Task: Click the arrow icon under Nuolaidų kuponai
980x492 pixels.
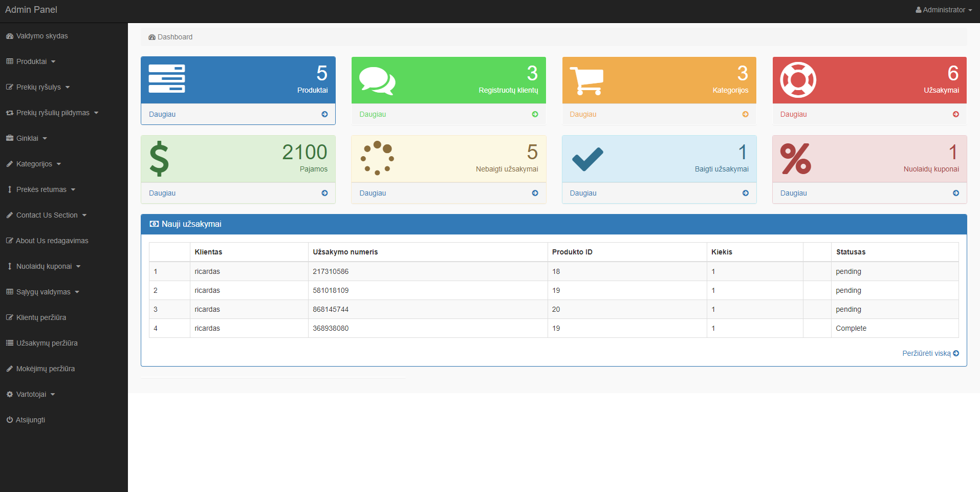Action: (x=956, y=193)
